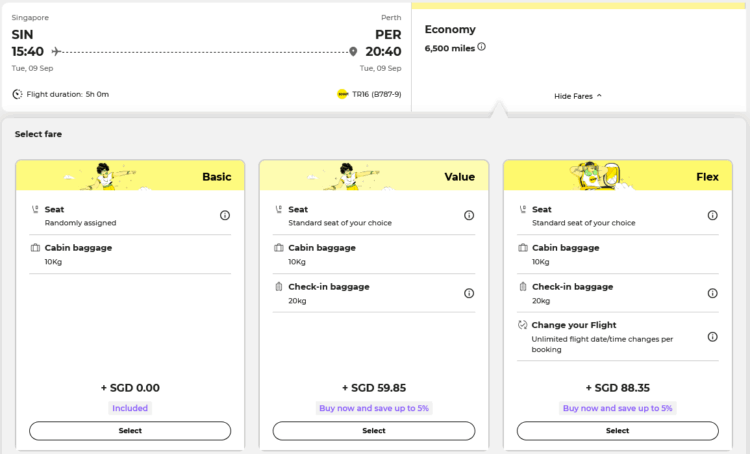Open seat info in Flex fare
The image size is (750, 454).
(713, 215)
